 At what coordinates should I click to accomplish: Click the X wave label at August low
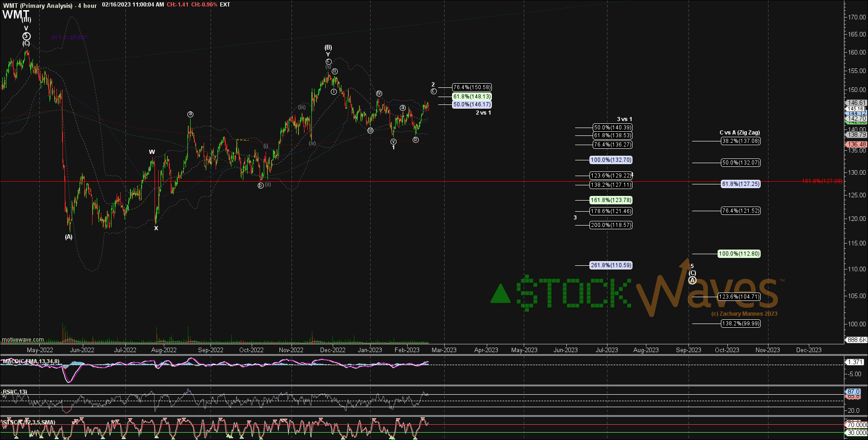click(x=156, y=228)
